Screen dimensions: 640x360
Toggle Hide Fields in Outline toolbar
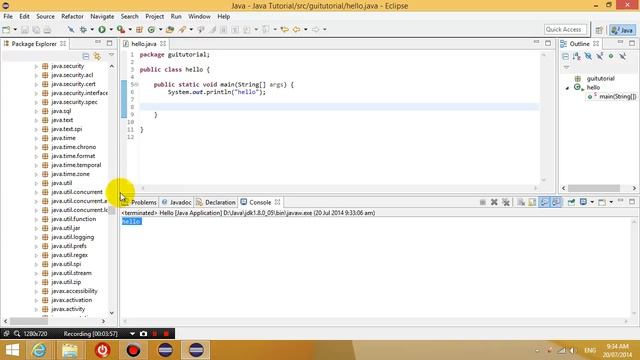[x=588, y=56]
